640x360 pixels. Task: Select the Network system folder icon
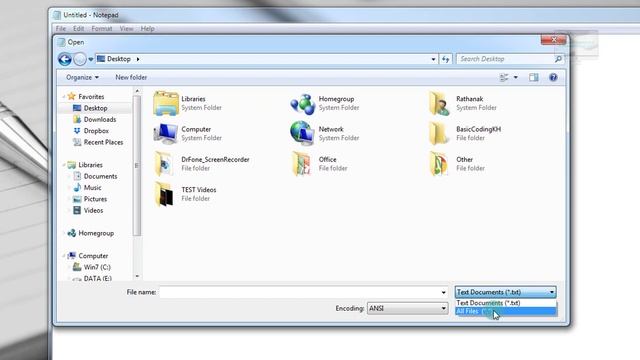(x=302, y=133)
